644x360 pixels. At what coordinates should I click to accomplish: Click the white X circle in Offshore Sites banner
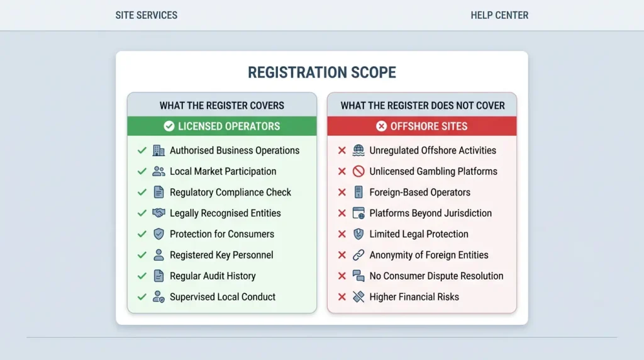click(381, 126)
